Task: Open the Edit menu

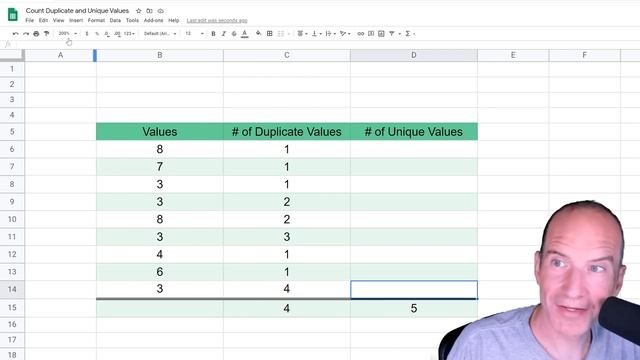Action: pyautogui.click(x=43, y=20)
